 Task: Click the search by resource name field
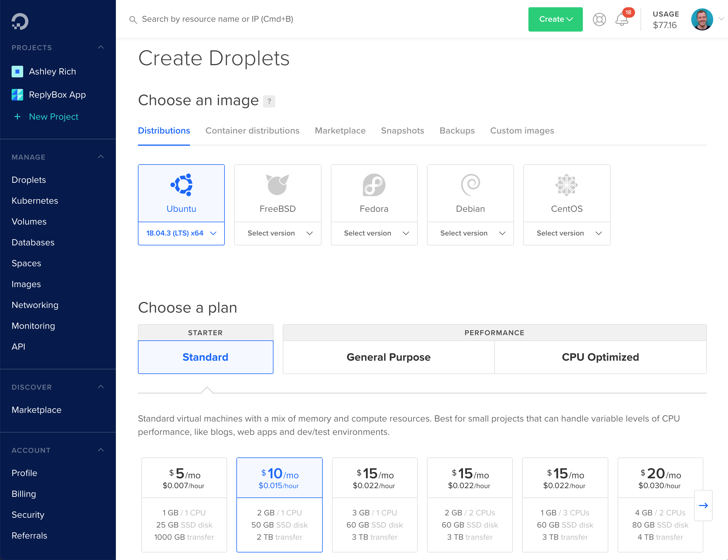coord(217,19)
